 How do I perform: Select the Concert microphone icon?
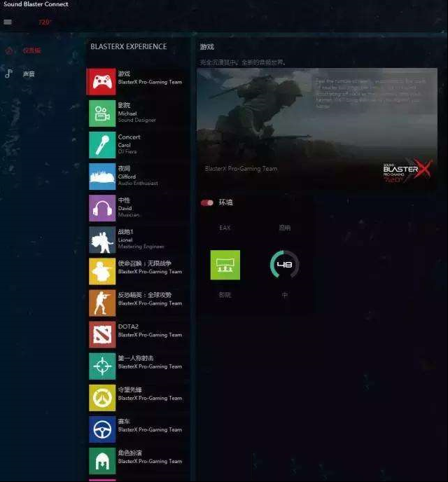[102, 145]
